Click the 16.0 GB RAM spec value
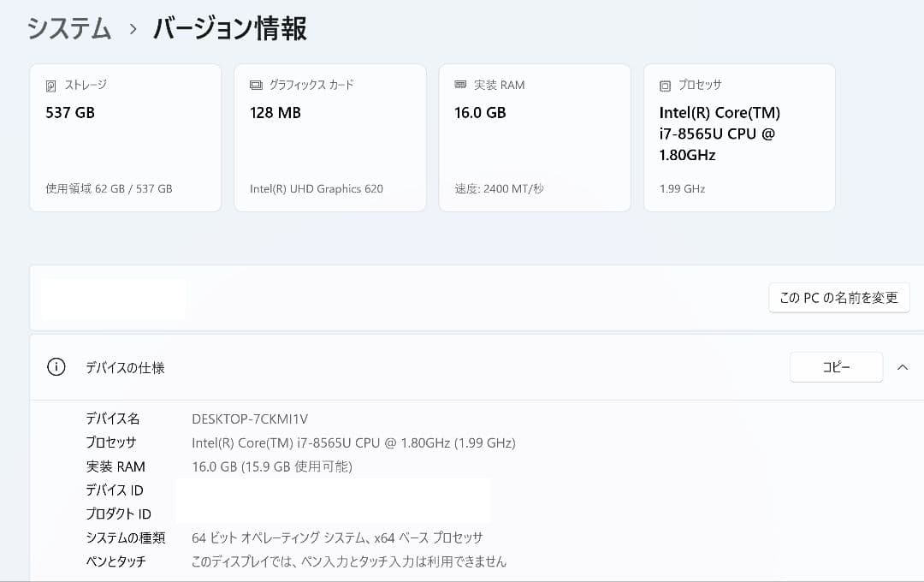Image resolution: width=924 pixels, height=582 pixels. (270, 466)
